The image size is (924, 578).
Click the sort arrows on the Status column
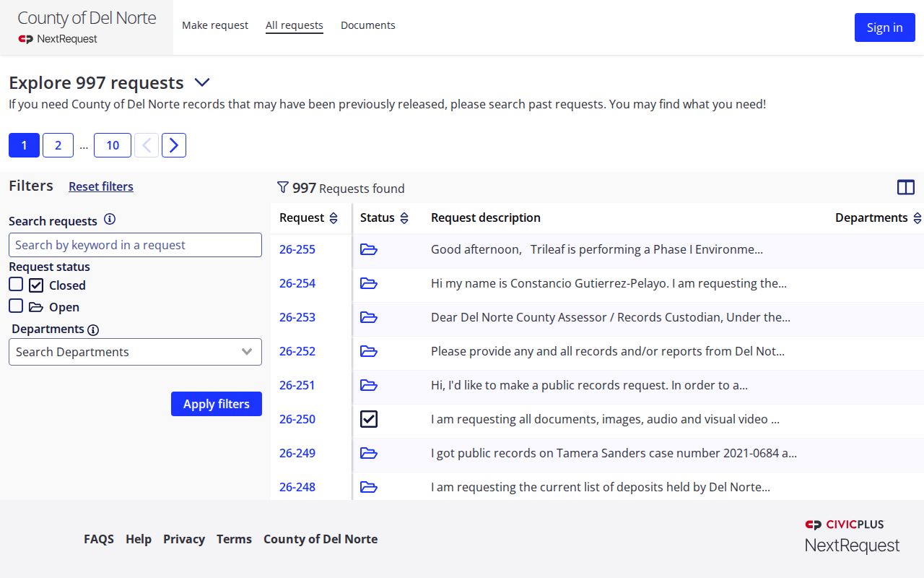(404, 217)
